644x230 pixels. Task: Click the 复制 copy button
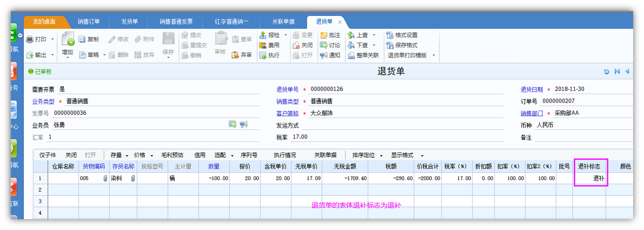coord(89,39)
